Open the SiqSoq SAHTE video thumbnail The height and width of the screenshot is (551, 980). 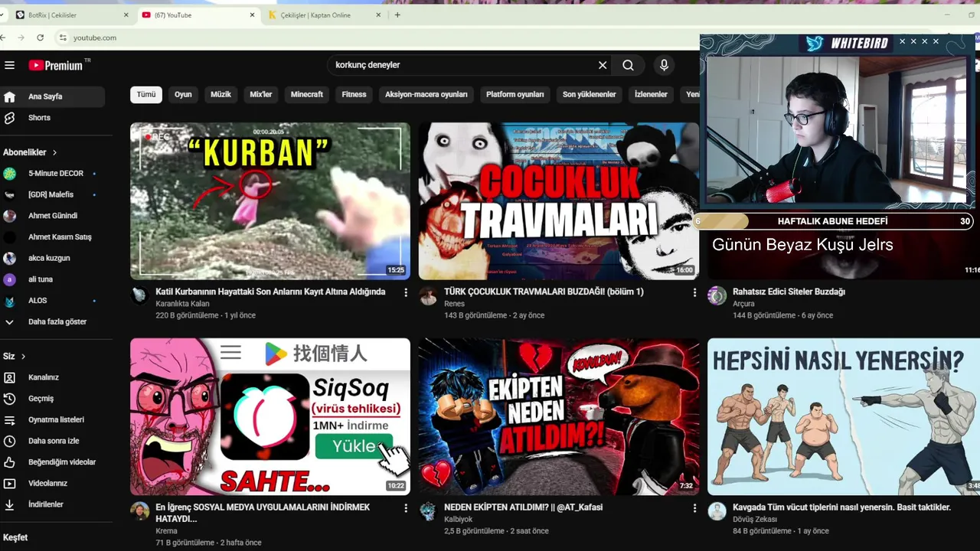point(270,417)
